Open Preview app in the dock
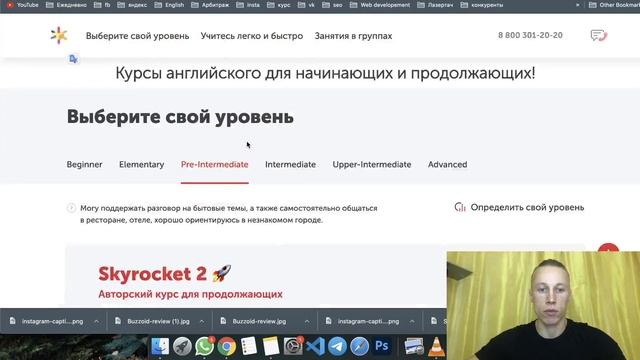The image size is (640, 360). [414, 346]
